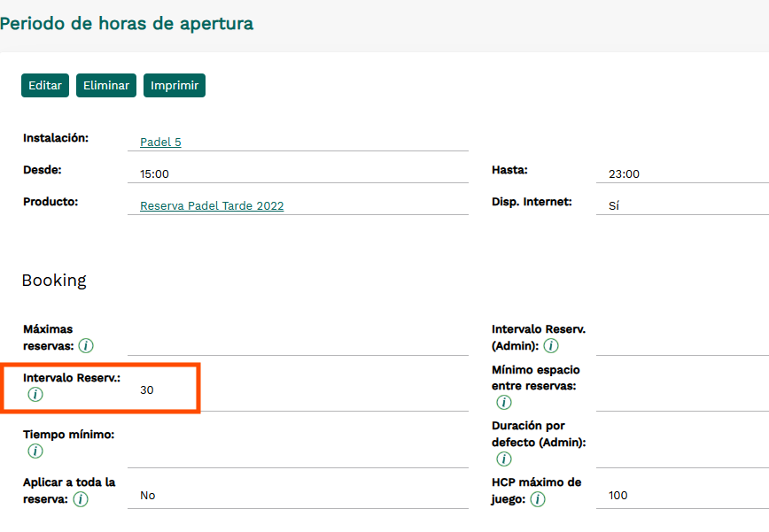This screenshot has height=532, width=769.
Task: Open the Reserva Padel Tarde 2022 link
Action: 212,206
